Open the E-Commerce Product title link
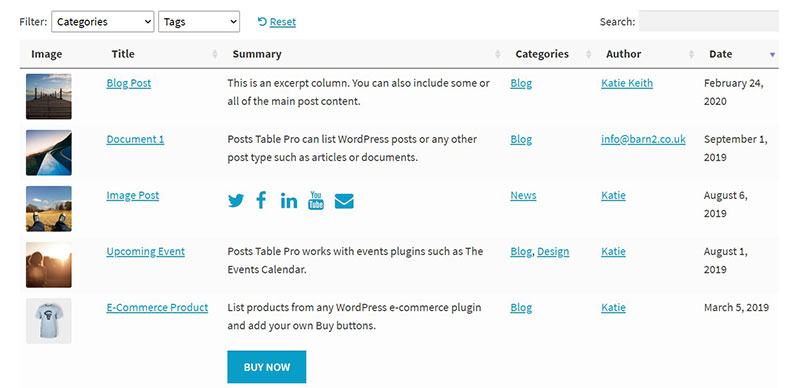 pos(157,308)
